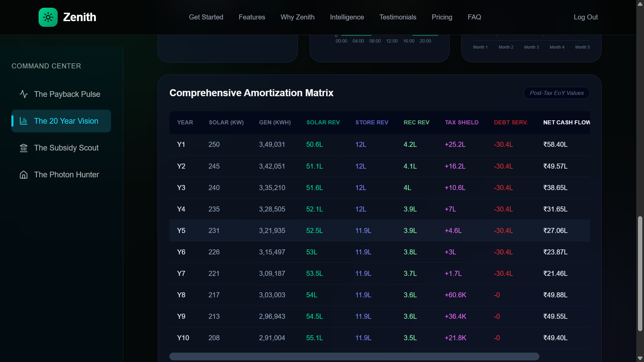Click the Zenith sun logo icon
Image resolution: width=644 pixels, height=362 pixels.
[x=48, y=17]
